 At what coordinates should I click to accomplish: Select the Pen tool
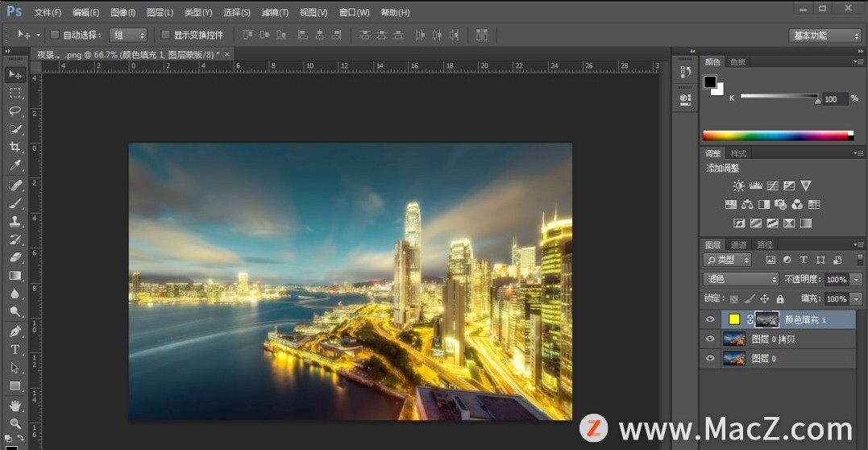coord(15,331)
